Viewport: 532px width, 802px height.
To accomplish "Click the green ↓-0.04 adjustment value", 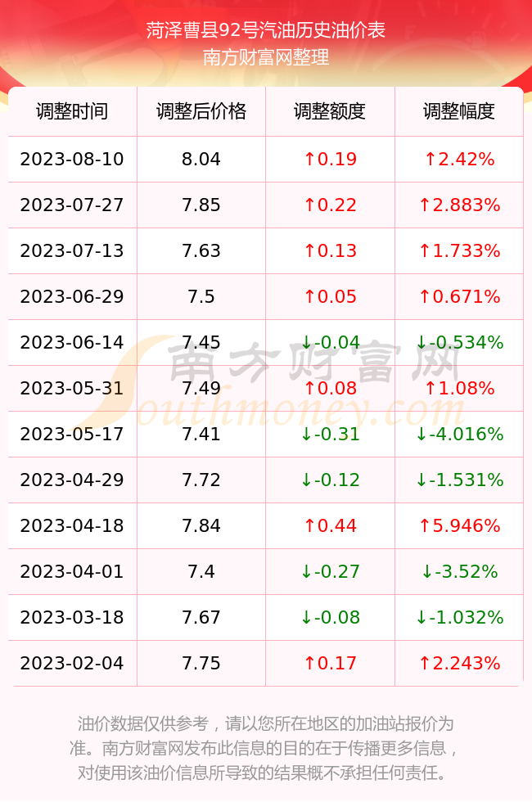I will click(x=330, y=342).
